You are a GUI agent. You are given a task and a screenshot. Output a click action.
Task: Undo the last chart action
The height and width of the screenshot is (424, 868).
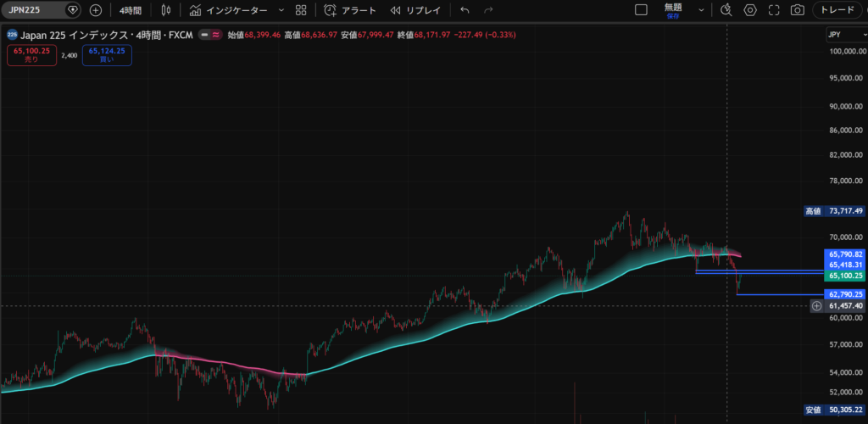[465, 10]
